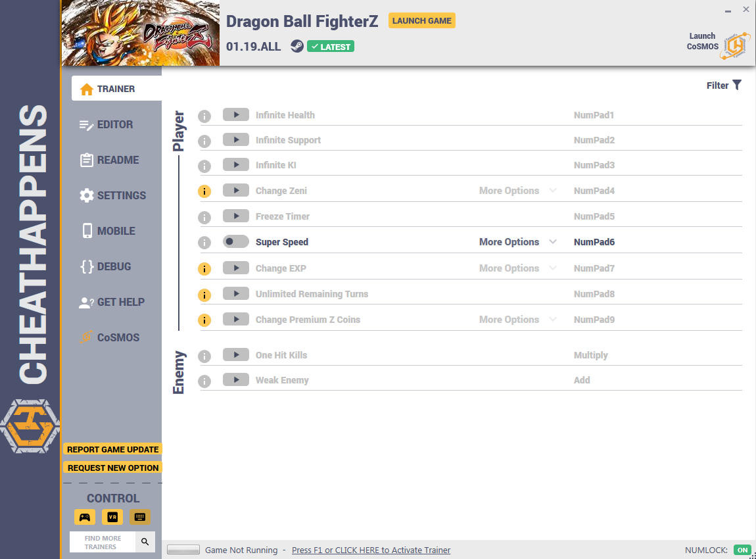
Task: Open yellow info icon for Change Zeni
Action: pos(204,191)
